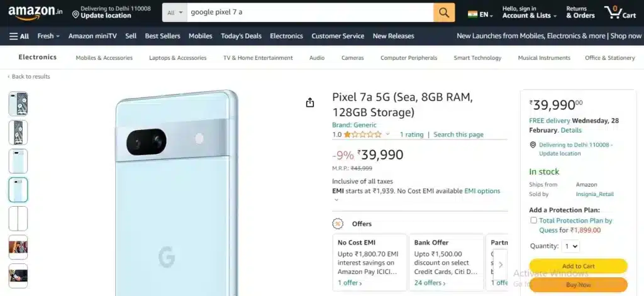Click the orange search magnifier button
644x296 pixels.
click(444, 13)
